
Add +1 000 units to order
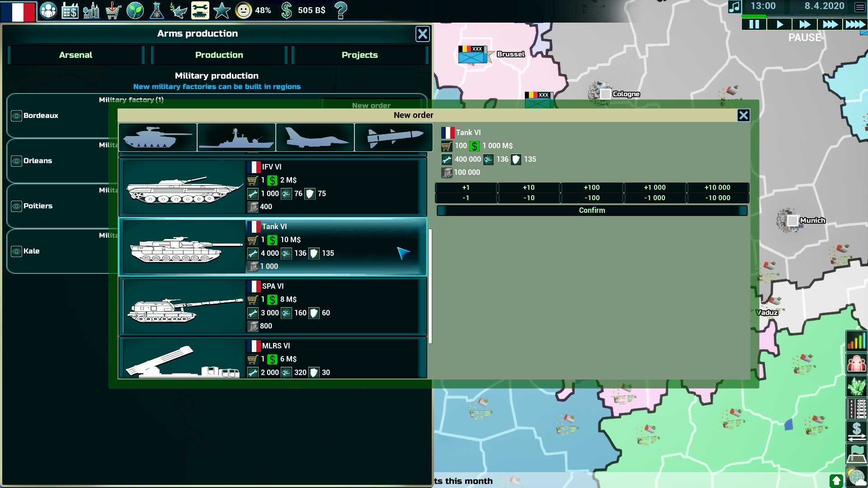(655, 187)
